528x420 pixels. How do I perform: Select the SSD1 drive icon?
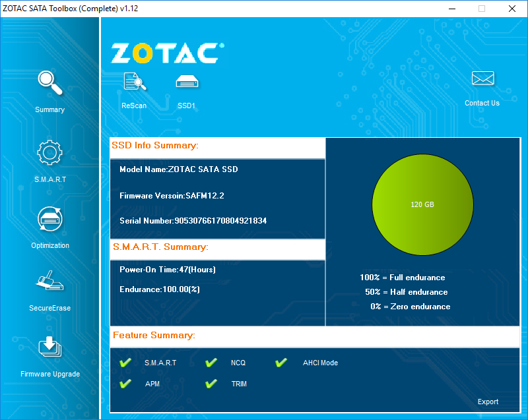[187, 82]
